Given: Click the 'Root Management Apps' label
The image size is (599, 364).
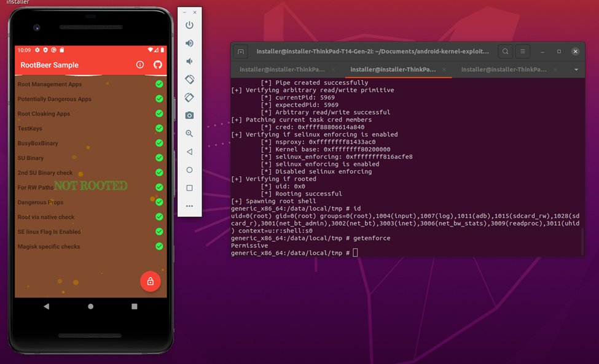Looking at the screenshot, I should (x=50, y=84).
